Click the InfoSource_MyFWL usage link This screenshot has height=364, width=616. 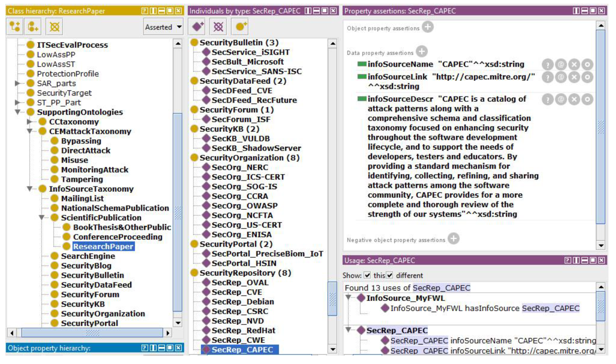point(405,298)
